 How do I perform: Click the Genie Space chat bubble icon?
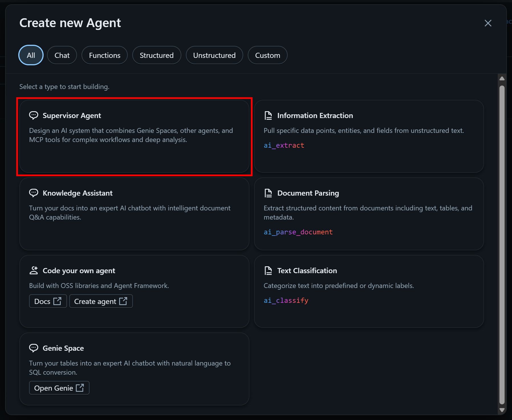[x=34, y=348]
